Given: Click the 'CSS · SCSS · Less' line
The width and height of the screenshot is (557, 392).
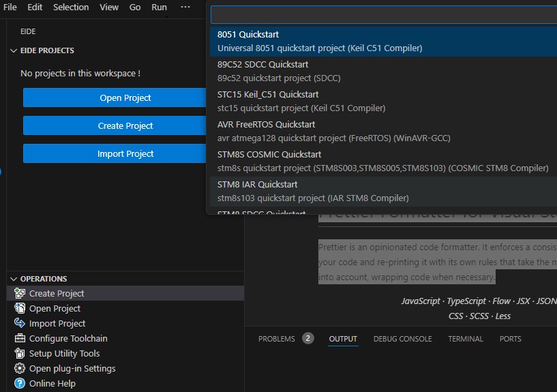Looking at the screenshot, I should point(479,316).
